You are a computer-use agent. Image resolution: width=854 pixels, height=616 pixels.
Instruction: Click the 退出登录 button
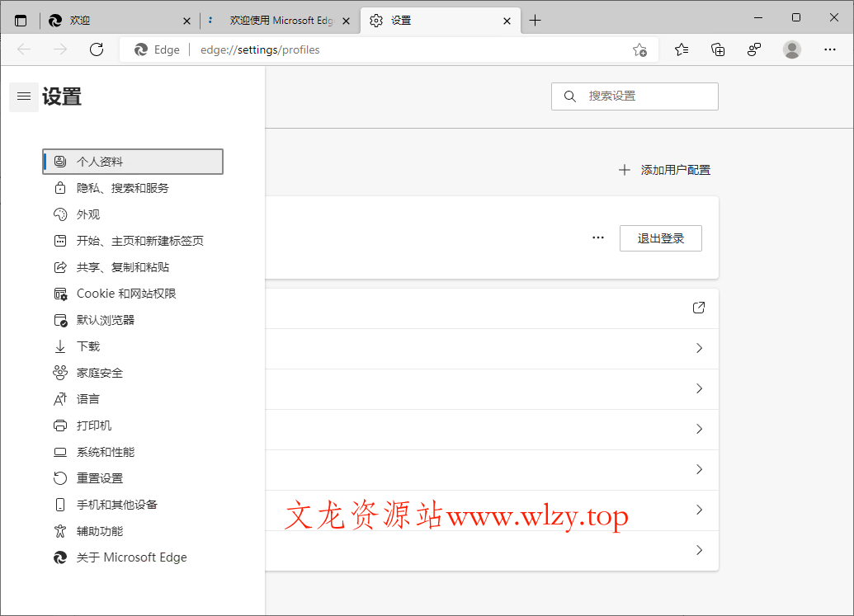(660, 237)
